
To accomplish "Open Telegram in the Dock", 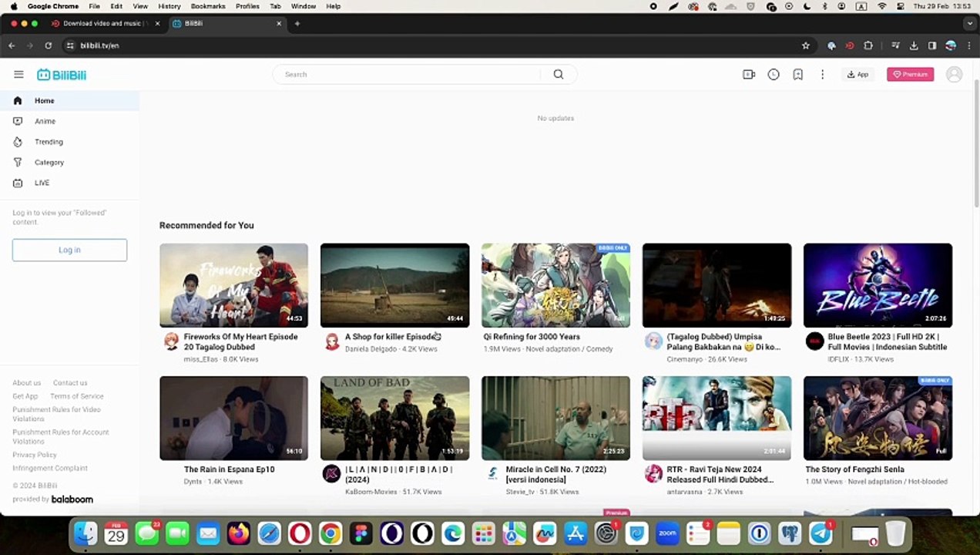I will click(x=821, y=533).
